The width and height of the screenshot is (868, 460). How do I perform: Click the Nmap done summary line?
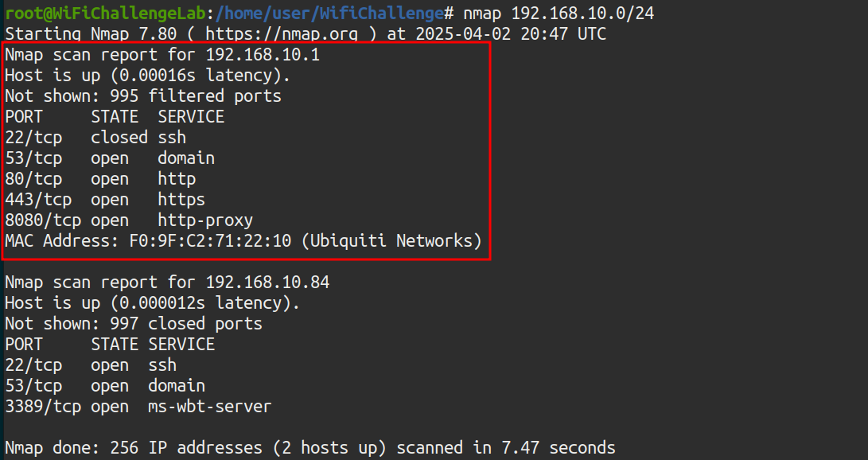click(x=310, y=448)
